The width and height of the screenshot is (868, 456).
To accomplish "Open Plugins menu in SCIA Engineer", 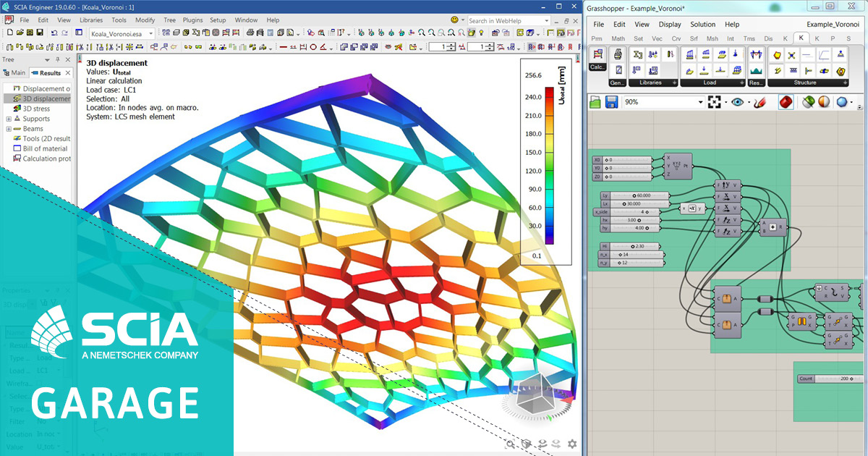I will click(x=193, y=20).
